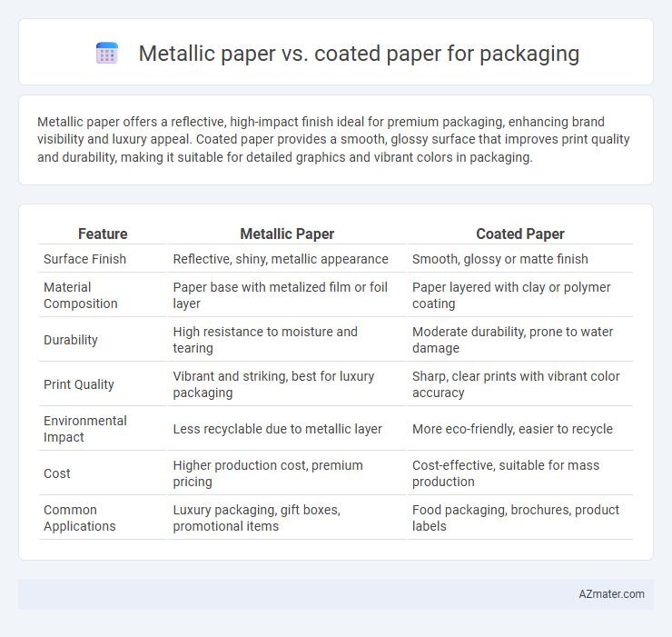Click the intro paragraph starting 'Metallic paper offers'
Viewport: 672px width, 637px height.
(x=333, y=139)
